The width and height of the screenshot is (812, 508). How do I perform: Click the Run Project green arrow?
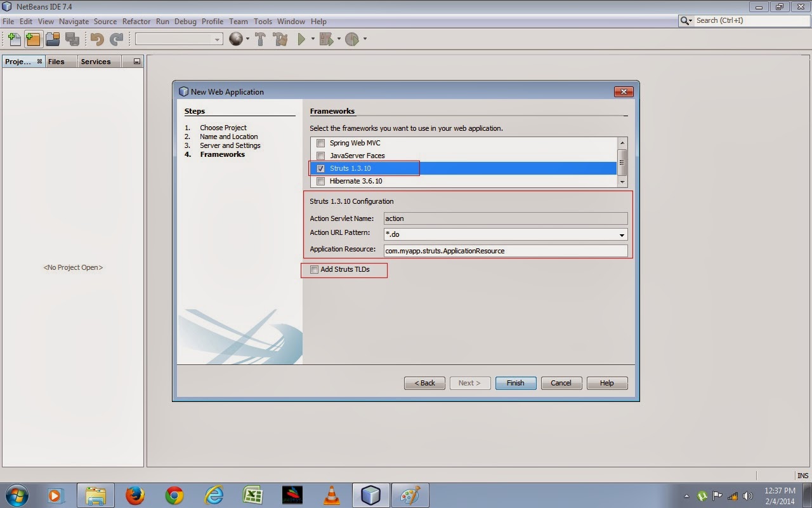point(302,39)
